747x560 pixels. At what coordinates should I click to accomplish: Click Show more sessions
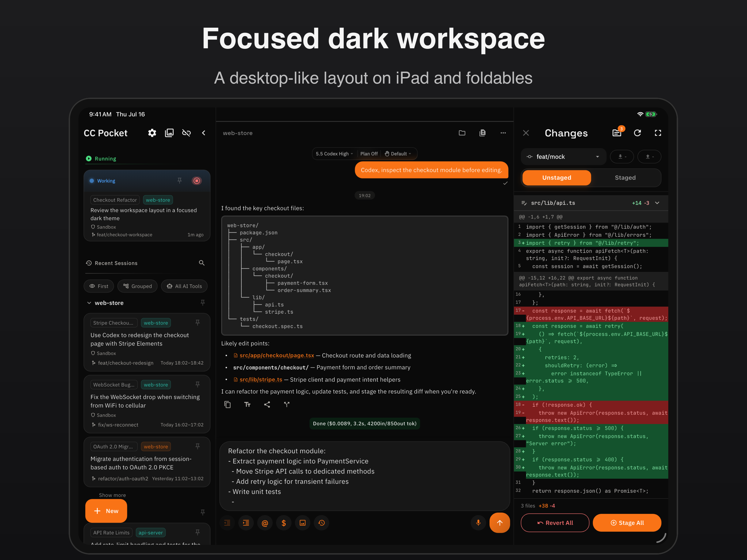point(112,495)
